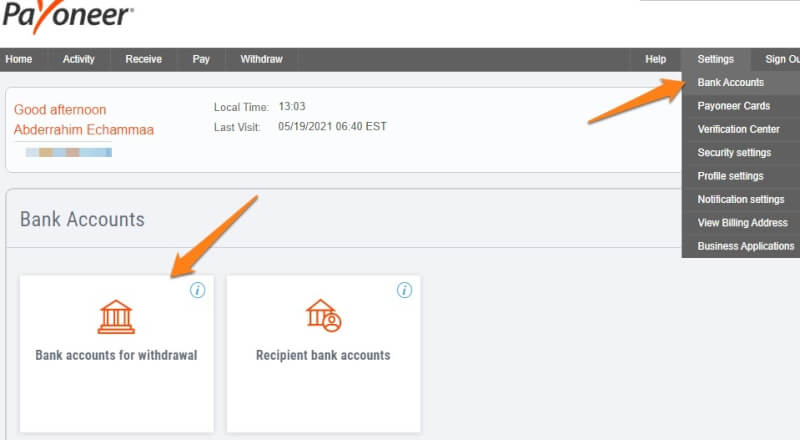The image size is (800, 440).
Task: Click the blurred account ID under name
Action: (x=69, y=153)
